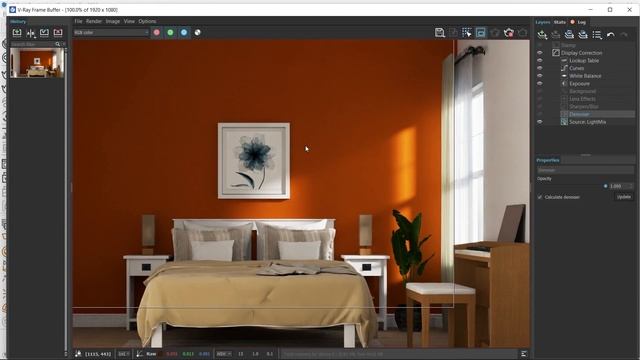Save layer tree preset icon
The height and width of the screenshot is (360, 640).
[569, 35]
